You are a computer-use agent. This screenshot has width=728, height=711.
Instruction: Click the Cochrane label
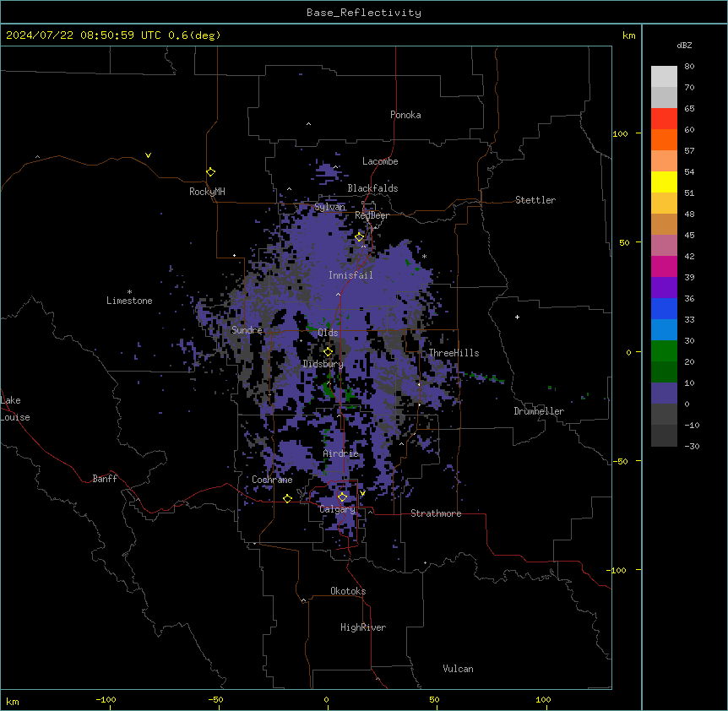(272, 480)
